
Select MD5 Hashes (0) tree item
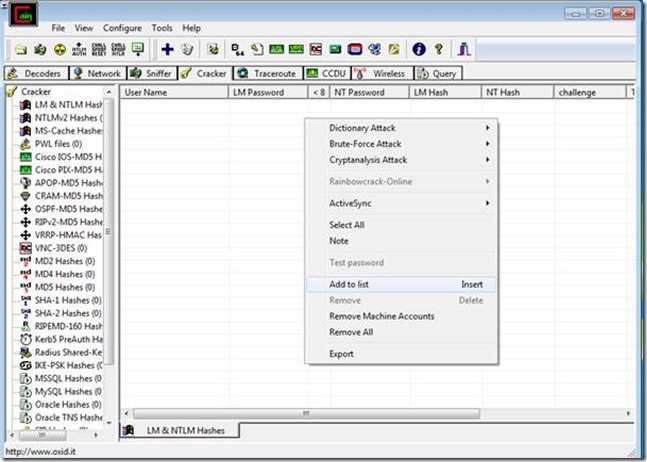(x=58, y=287)
